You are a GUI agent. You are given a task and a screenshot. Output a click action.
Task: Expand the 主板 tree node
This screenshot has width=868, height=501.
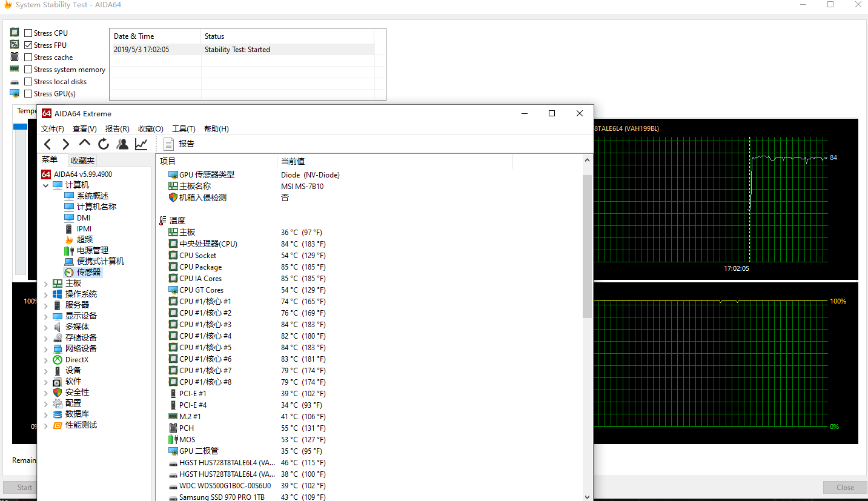pos(46,283)
